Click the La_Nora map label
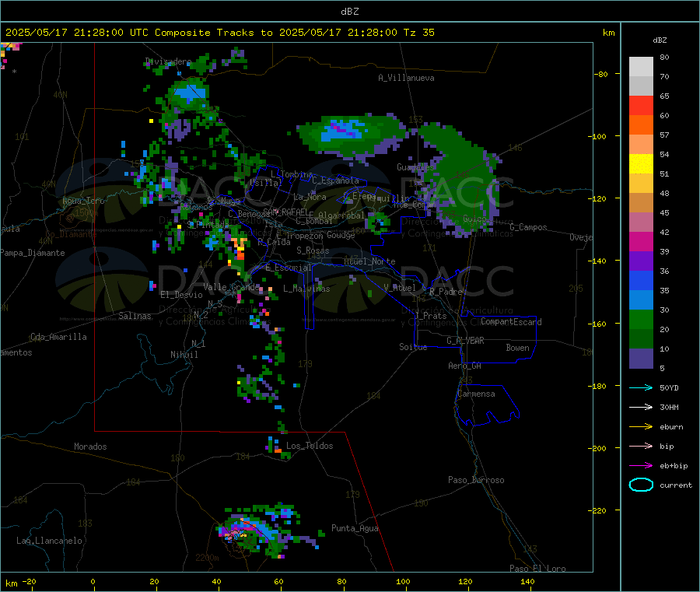700x592 pixels. click(310, 197)
